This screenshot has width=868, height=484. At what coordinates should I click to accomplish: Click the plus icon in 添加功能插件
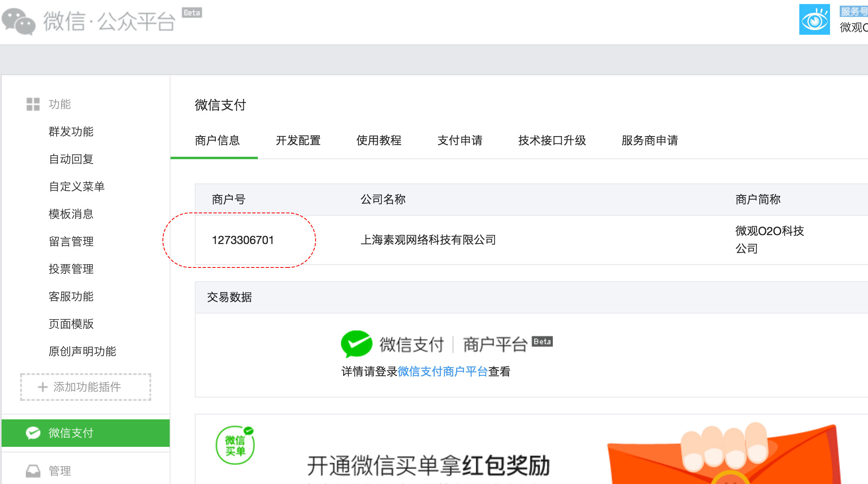42,387
